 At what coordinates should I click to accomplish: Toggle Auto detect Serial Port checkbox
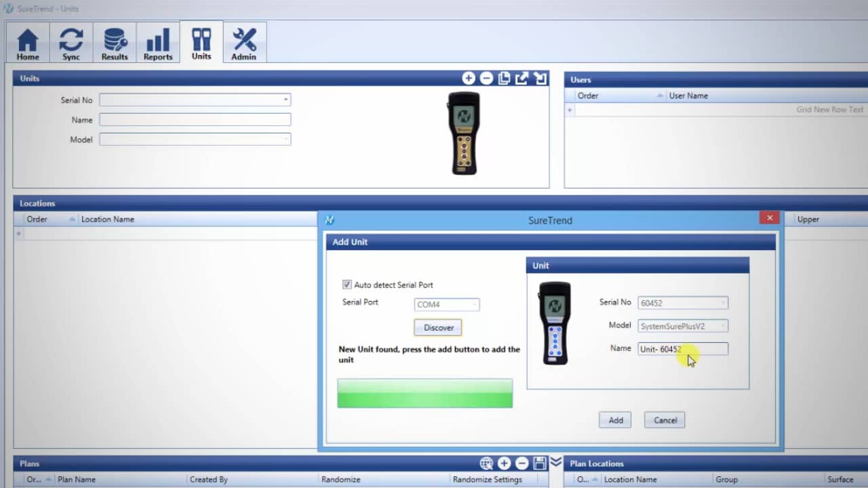(347, 285)
